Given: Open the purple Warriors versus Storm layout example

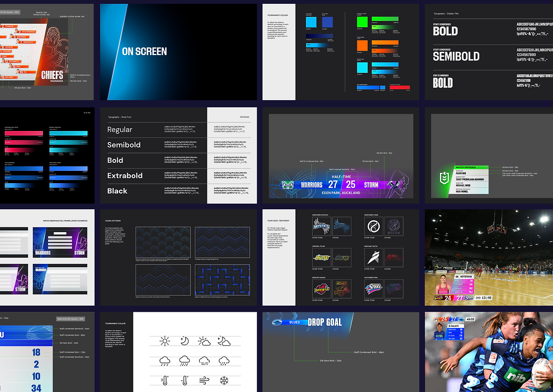Looking at the screenshot, I should pos(60,242).
